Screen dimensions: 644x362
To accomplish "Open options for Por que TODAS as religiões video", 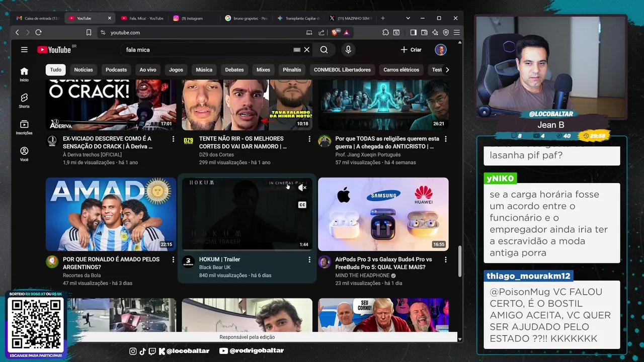I will (x=445, y=139).
